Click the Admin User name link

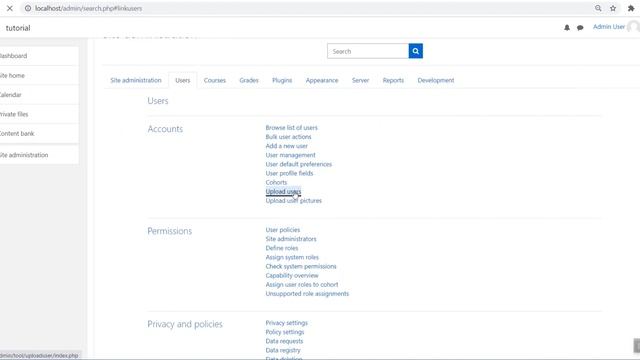609,27
